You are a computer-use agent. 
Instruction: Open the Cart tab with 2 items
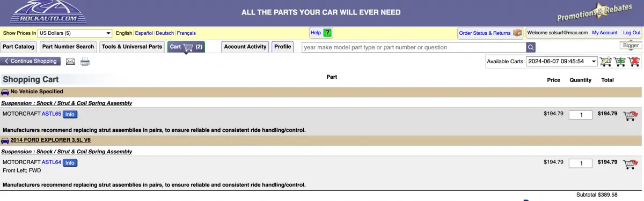(x=186, y=47)
